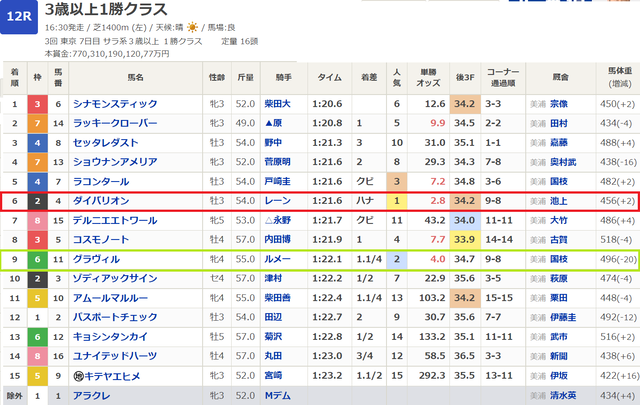Open jockey 菅原明 profile
The width and height of the screenshot is (640, 405).
278,162
